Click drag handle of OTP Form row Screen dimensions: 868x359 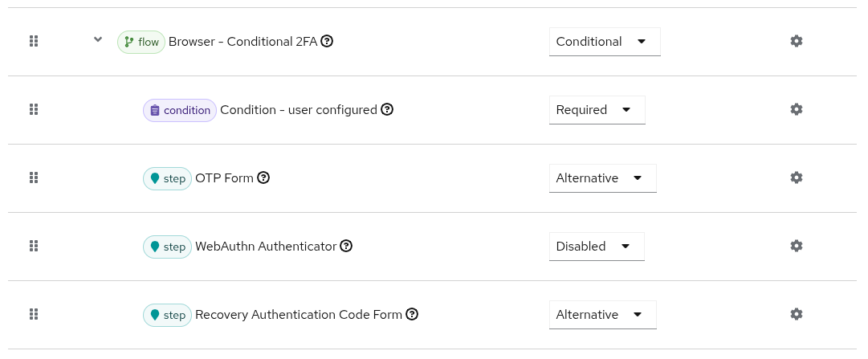click(x=34, y=177)
